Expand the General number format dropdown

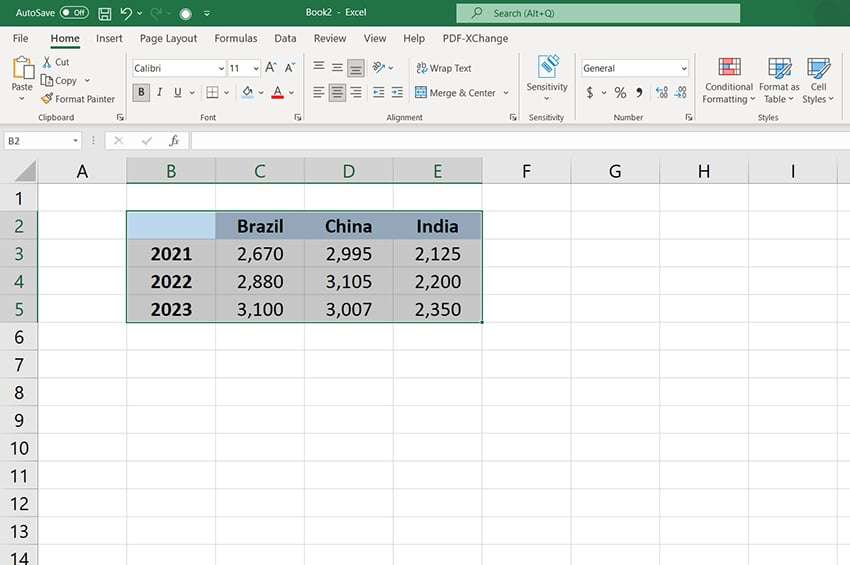click(684, 69)
